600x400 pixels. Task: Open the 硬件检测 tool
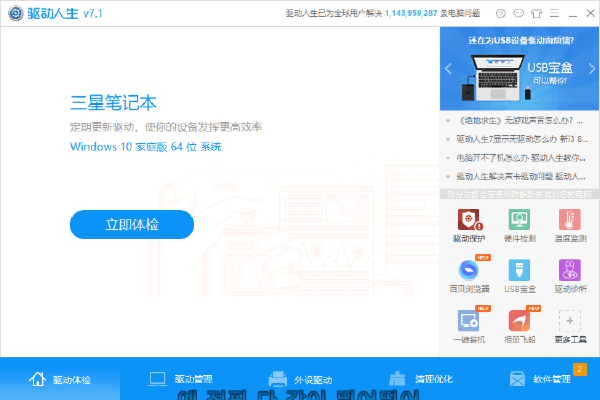coord(519,225)
